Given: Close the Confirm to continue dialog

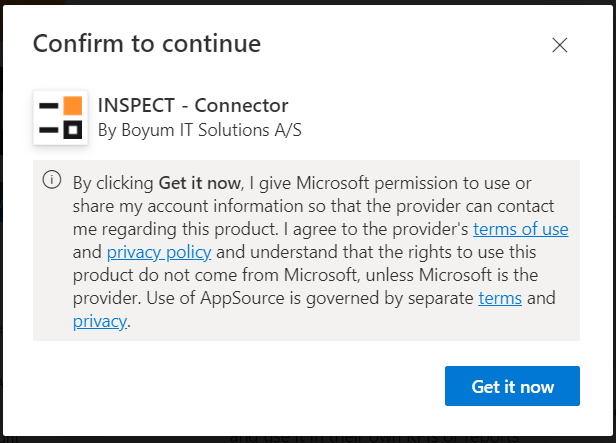Looking at the screenshot, I should pos(559,45).
